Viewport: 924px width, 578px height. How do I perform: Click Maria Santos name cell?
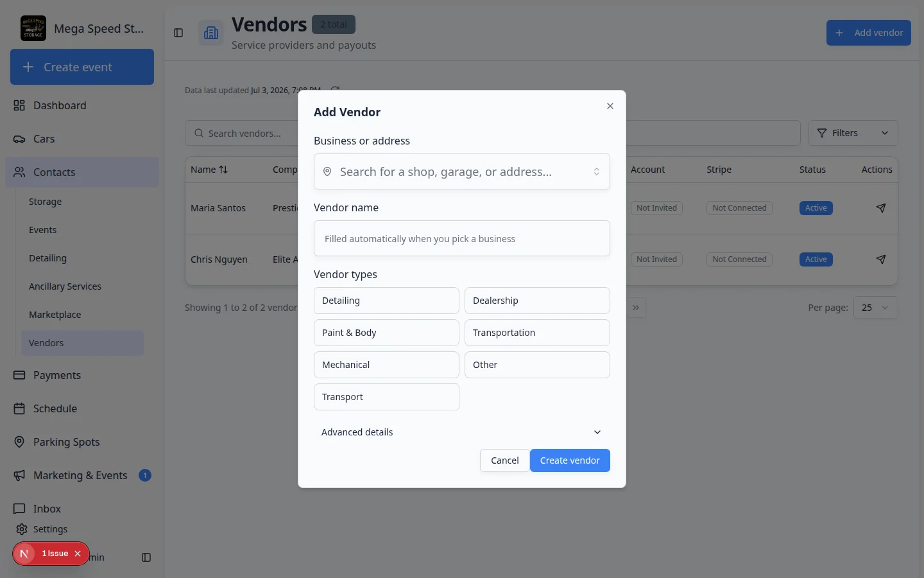218,208
